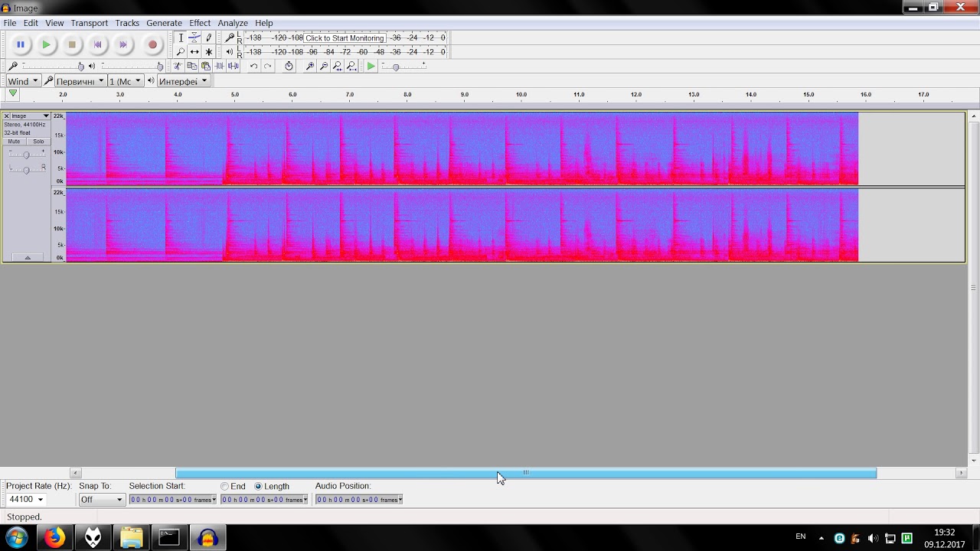Start playback with the green Play button
Screen dimensions: 980x551
click(46, 45)
